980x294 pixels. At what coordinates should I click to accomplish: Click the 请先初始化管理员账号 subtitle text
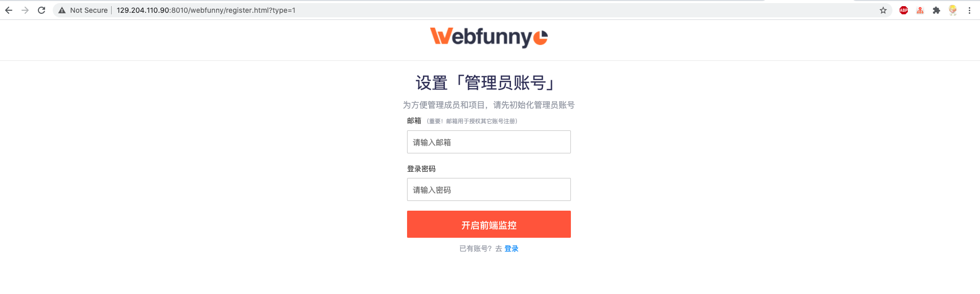pyautogui.click(x=534, y=105)
